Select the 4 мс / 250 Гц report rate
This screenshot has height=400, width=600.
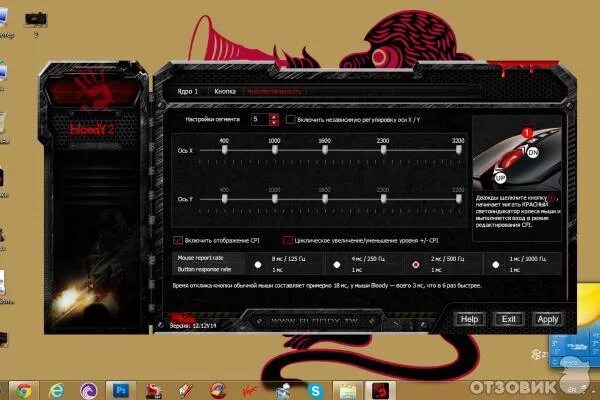[337, 264]
